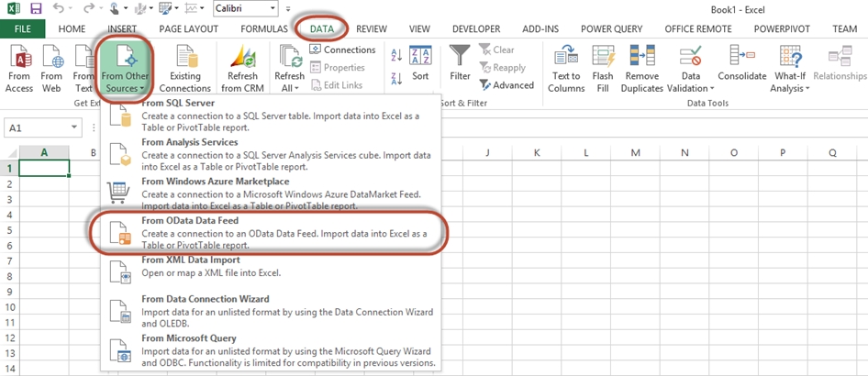868x376 pixels.
Task: Open the Data Validation dropdown
Action: 691,68
